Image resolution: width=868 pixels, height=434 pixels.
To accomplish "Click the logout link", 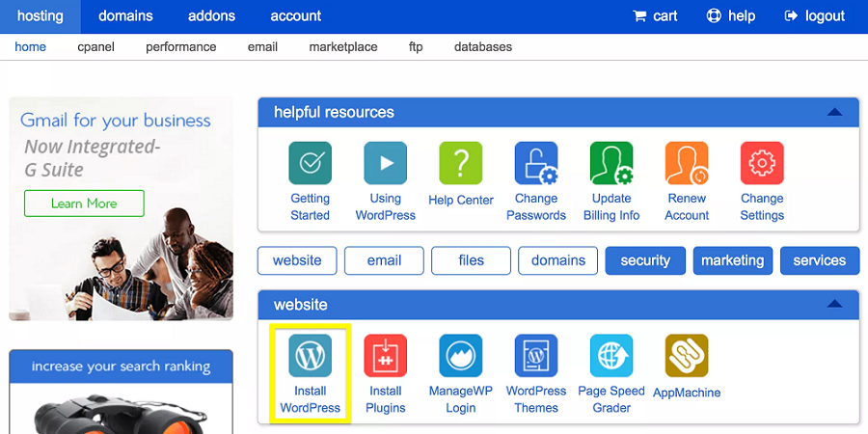I will 815,16.
